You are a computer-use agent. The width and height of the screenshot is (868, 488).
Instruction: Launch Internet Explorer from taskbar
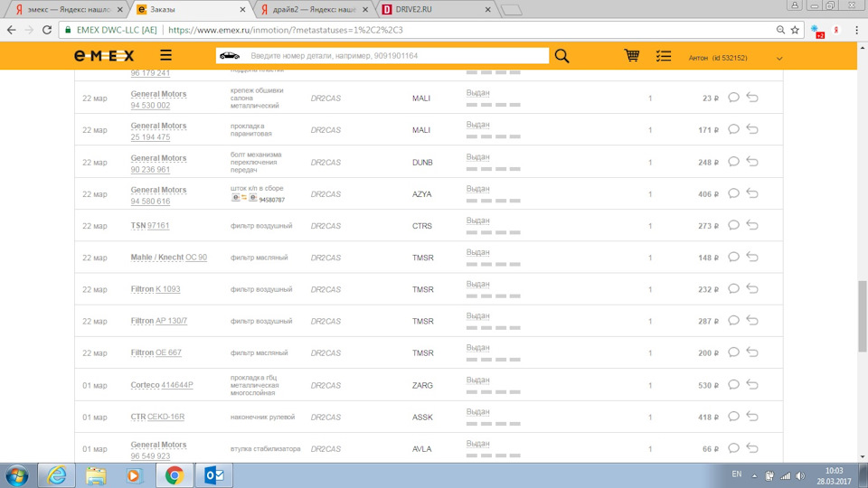point(56,476)
